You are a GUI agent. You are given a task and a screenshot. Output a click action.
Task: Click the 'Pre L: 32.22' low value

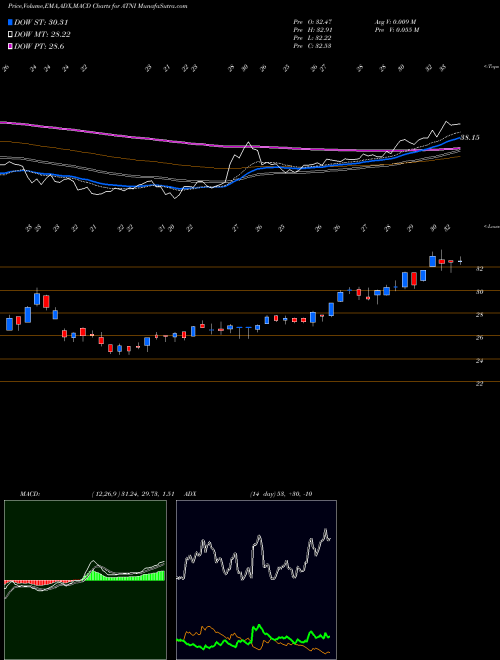[x=313, y=38]
